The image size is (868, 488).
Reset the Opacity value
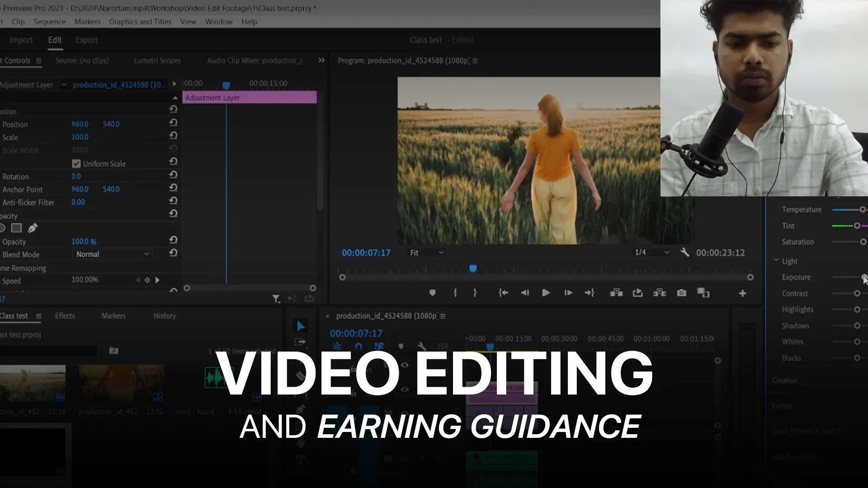[173, 240]
